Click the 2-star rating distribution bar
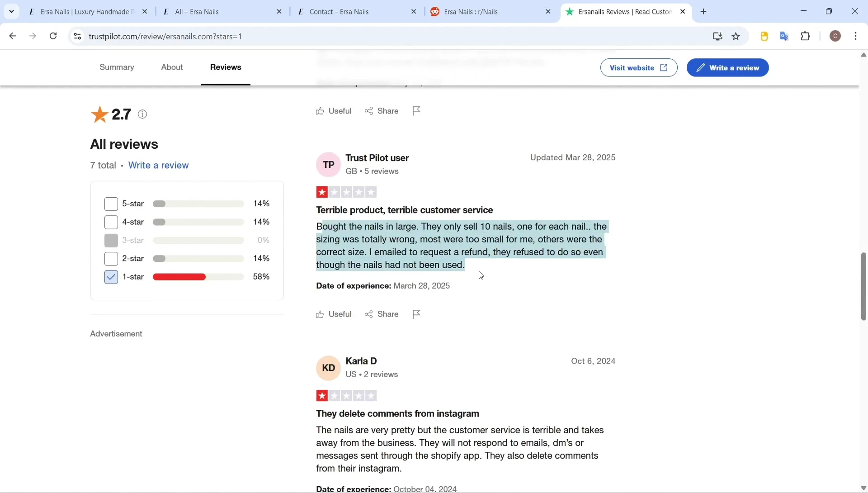 coord(198,259)
